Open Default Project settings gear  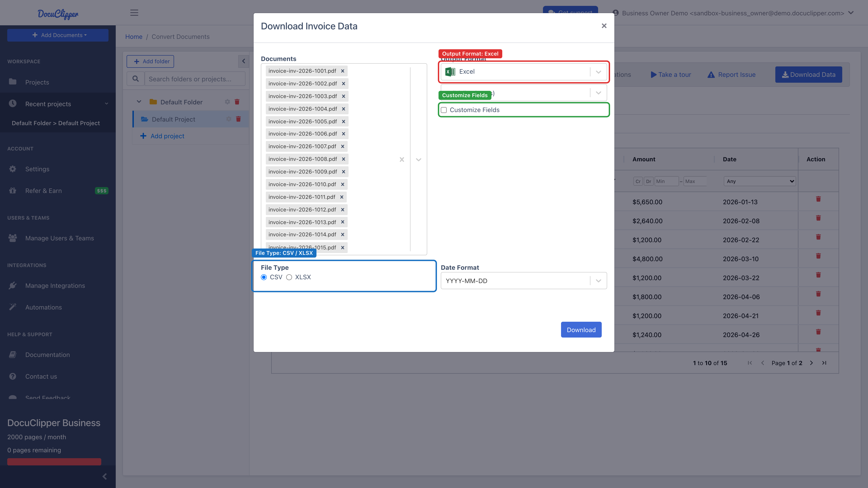[229, 119]
